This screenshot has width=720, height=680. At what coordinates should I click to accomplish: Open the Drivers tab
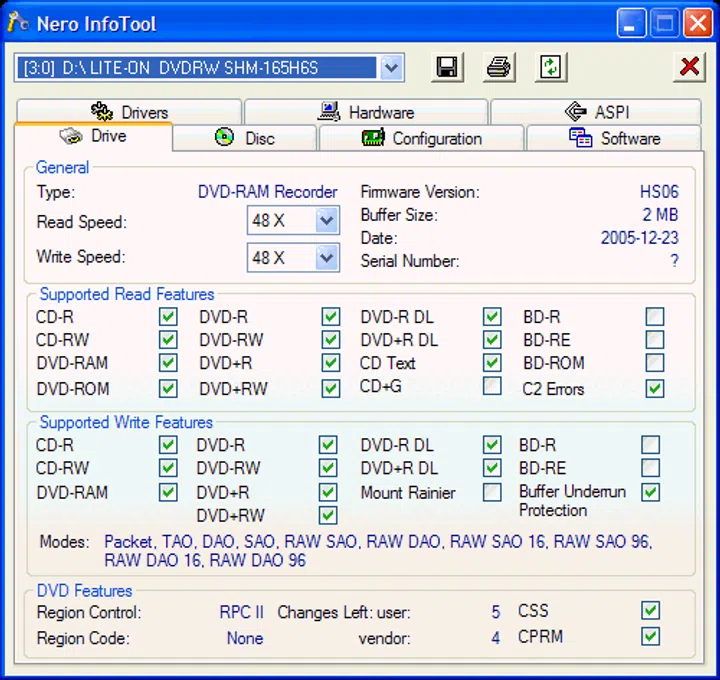pos(129,112)
